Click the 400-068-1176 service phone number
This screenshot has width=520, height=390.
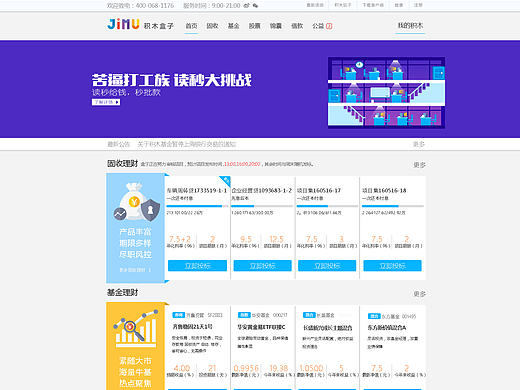pyautogui.click(x=155, y=6)
